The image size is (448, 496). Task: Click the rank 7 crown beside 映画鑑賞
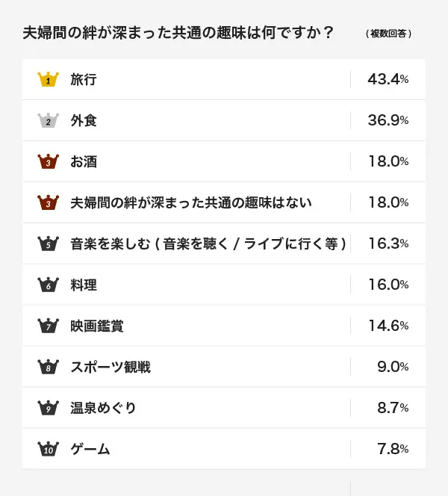coord(48,326)
